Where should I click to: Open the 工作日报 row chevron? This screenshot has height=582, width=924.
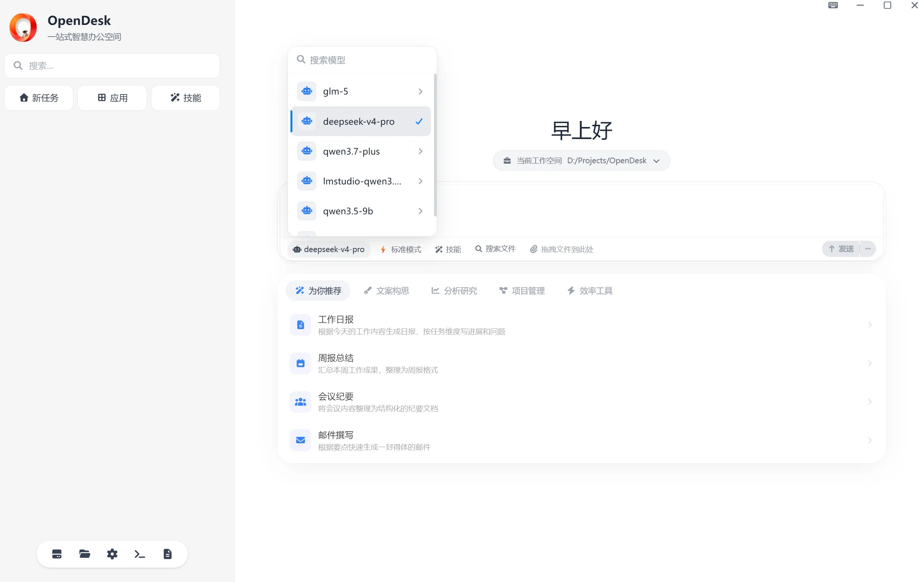pos(870,325)
